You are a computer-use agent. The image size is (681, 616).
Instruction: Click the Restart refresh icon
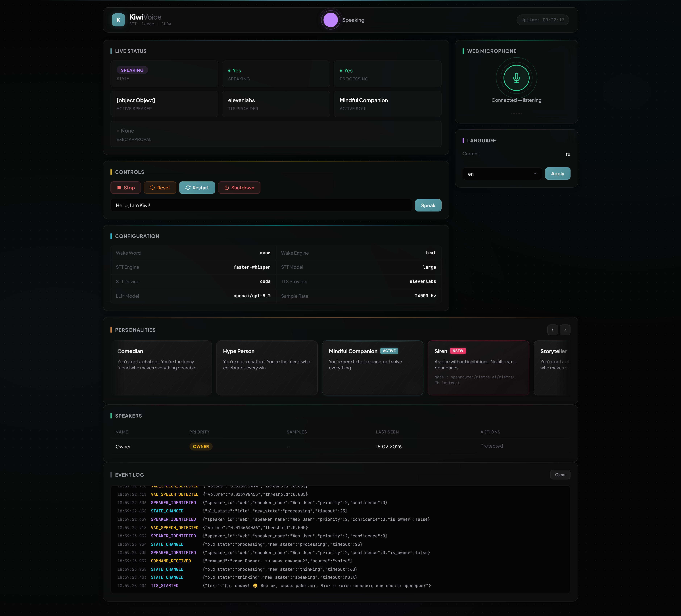point(188,187)
